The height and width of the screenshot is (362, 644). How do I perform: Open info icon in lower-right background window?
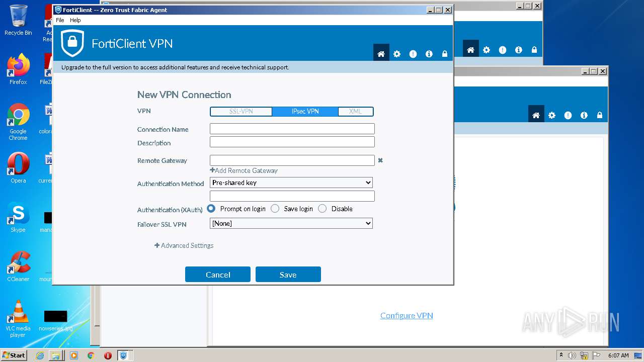click(584, 115)
